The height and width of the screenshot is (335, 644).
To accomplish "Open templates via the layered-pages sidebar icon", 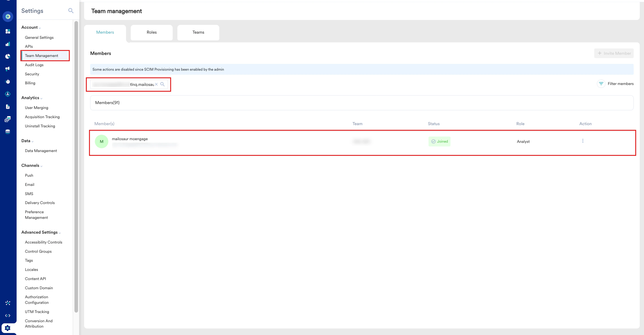I will 8,119.
